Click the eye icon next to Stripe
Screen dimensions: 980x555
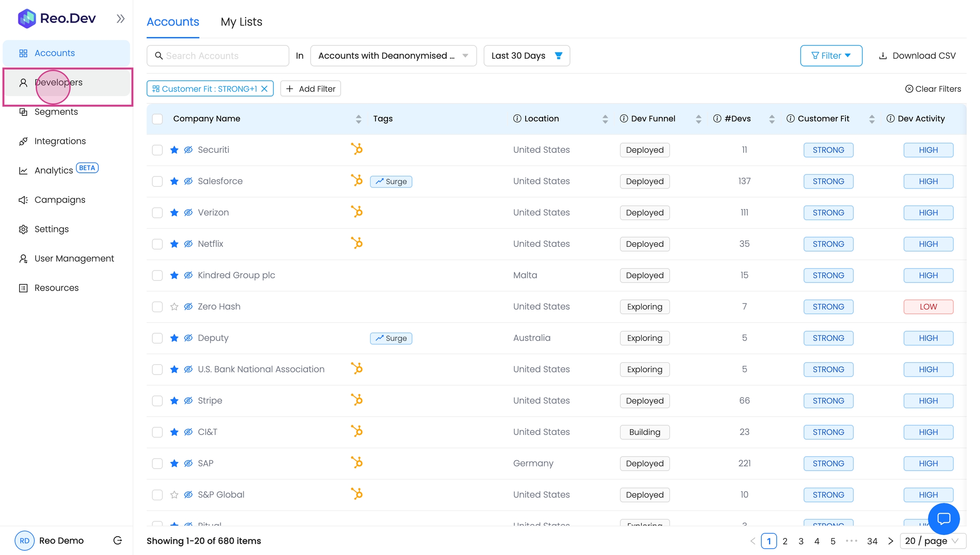click(188, 401)
